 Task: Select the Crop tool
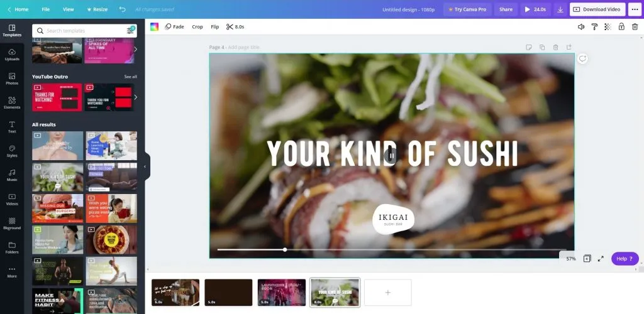click(x=197, y=26)
